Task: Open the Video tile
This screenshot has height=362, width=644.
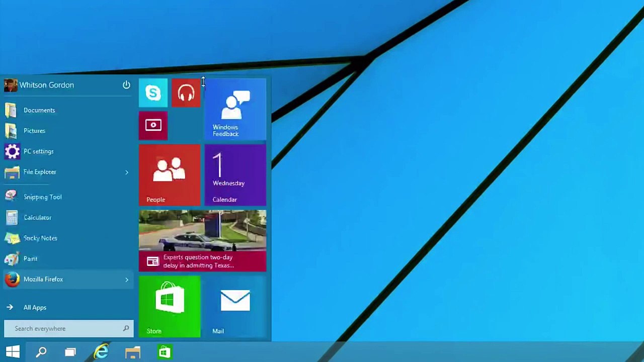Action: [153, 126]
